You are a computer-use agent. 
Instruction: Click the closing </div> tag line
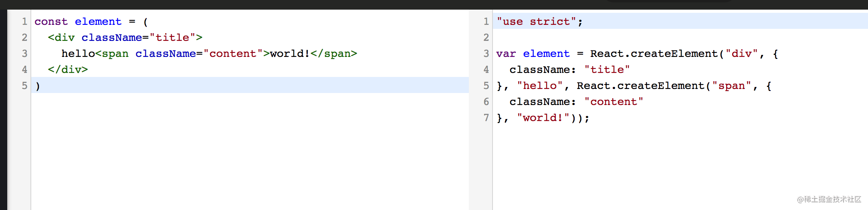(68, 69)
